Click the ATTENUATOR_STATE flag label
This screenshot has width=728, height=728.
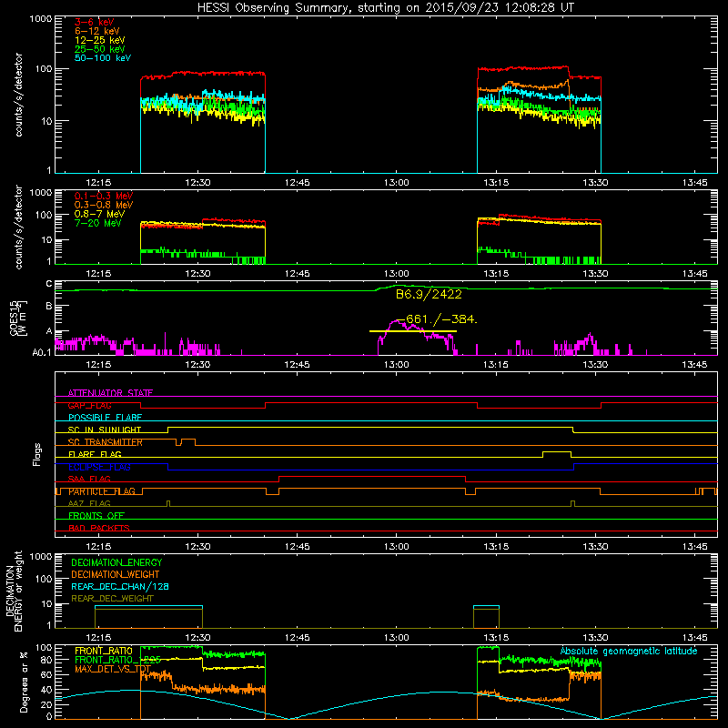pos(110,393)
